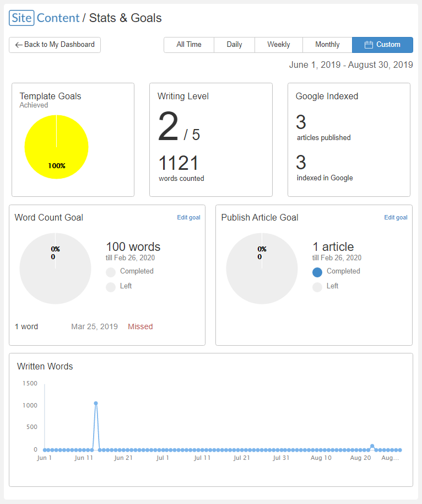Edit goal for Publish Article Goal
The width and height of the screenshot is (422, 504).
point(396,218)
